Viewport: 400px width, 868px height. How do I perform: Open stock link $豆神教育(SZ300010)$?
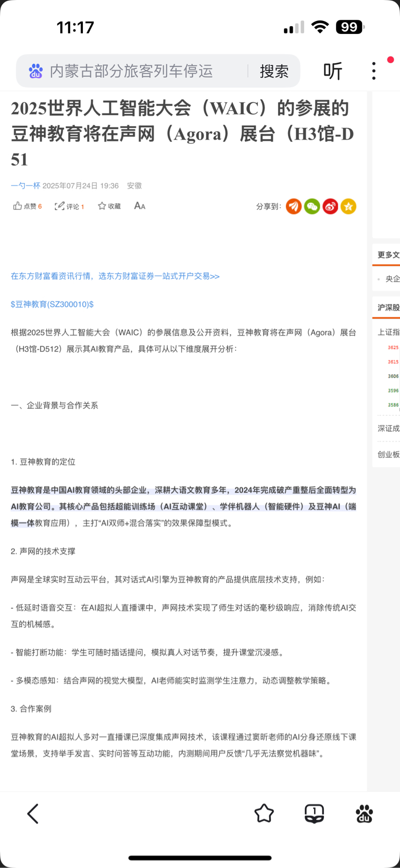tap(52, 304)
